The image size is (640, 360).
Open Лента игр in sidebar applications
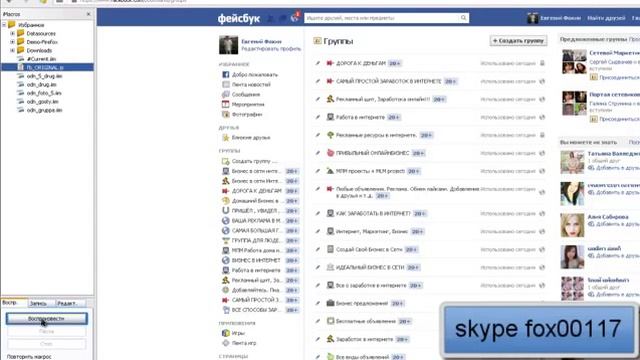[244, 343]
